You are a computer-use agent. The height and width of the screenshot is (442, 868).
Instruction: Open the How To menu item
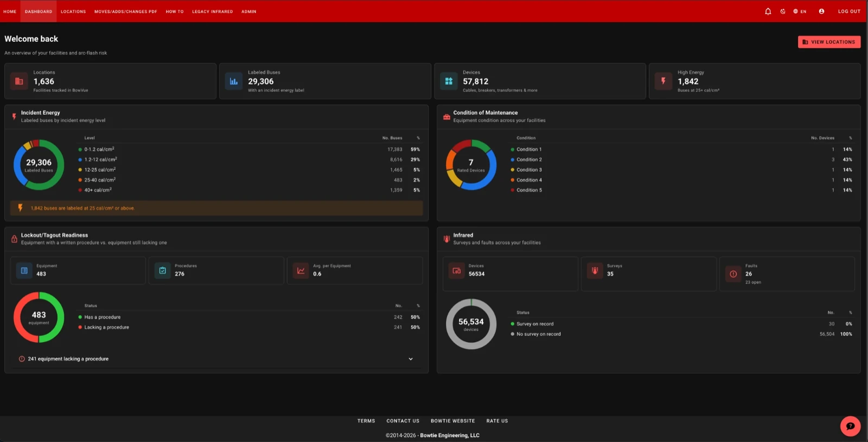(x=175, y=11)
